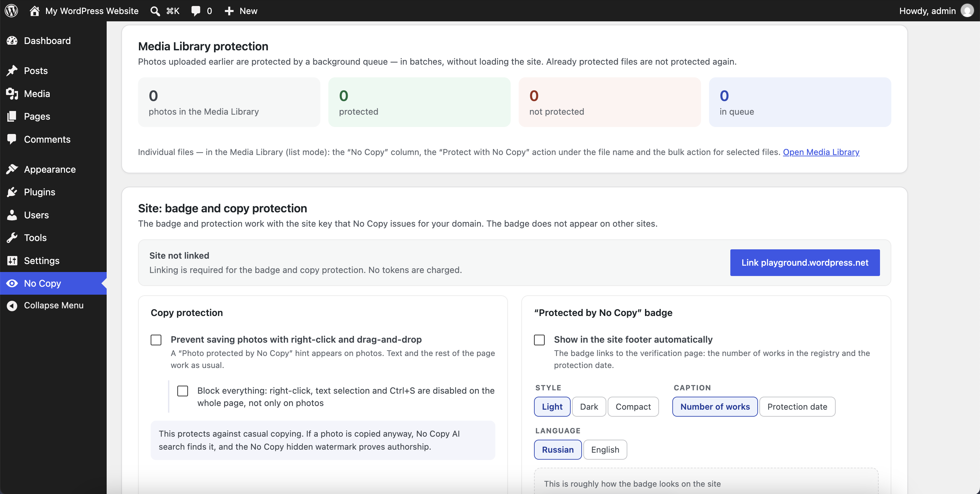Click the Comments icon in sidebar
The height and width of the screenshot is (494, 980).
pyautogui.click(x=12, y=139)
